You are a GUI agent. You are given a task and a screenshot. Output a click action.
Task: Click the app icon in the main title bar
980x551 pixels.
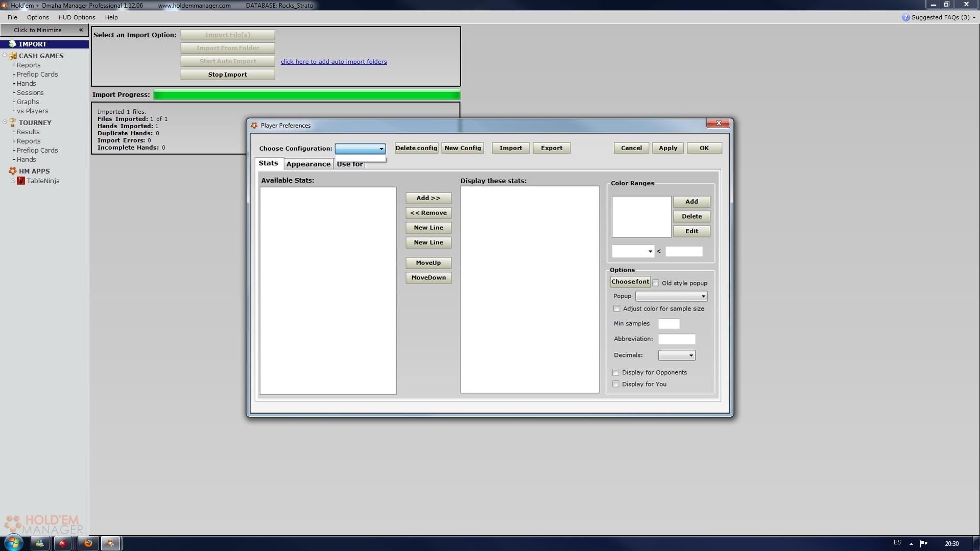tap(4, 5)
